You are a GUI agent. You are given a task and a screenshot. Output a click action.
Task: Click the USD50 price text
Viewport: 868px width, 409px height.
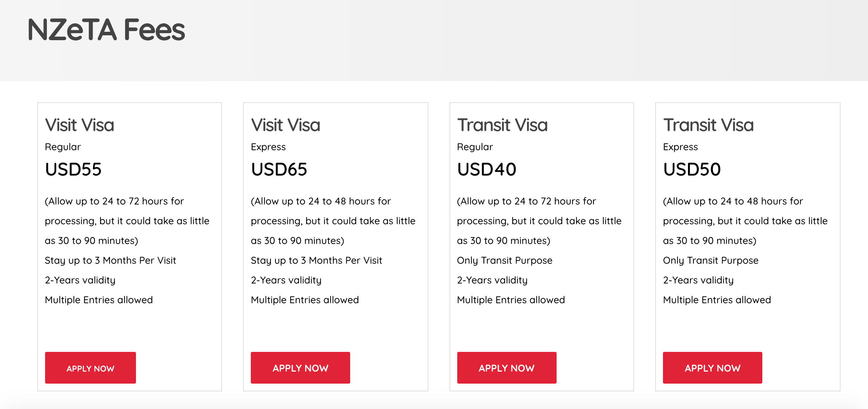pyautogui.click(x=692, y=169)
